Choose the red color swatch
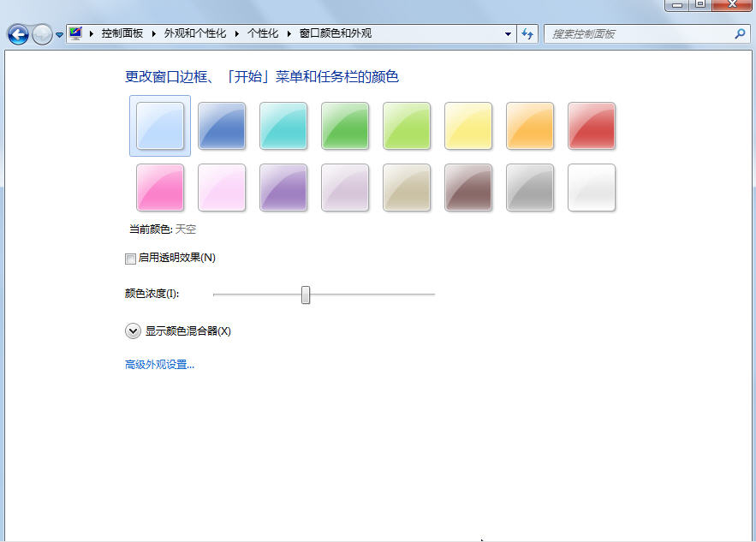756x542 pixels. click(x=592, y=126)
